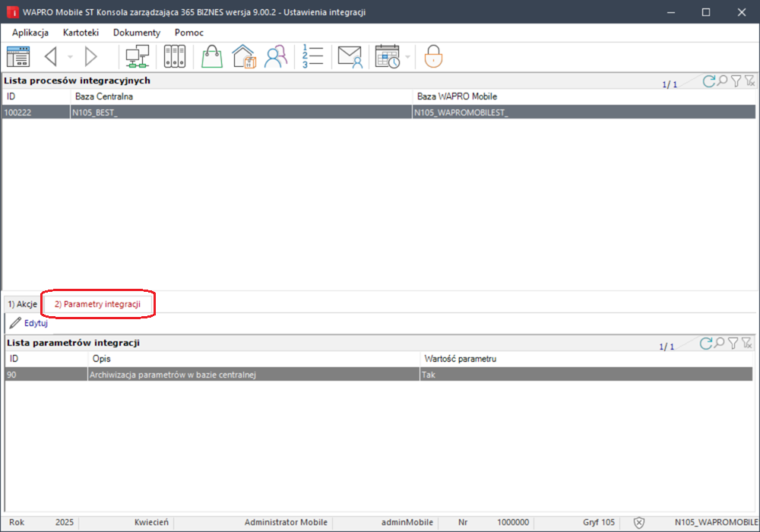Select the row with ID 100222
This screenshot has height=532, width=760.
(378, 112)
